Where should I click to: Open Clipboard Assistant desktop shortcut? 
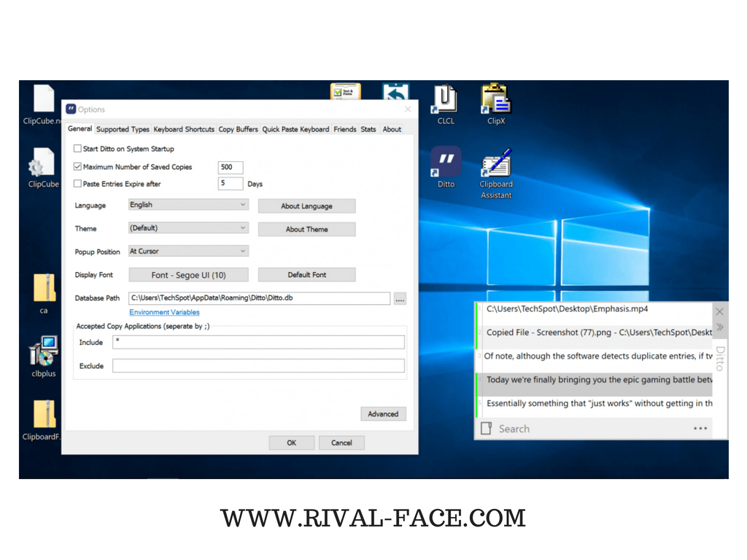496,173
